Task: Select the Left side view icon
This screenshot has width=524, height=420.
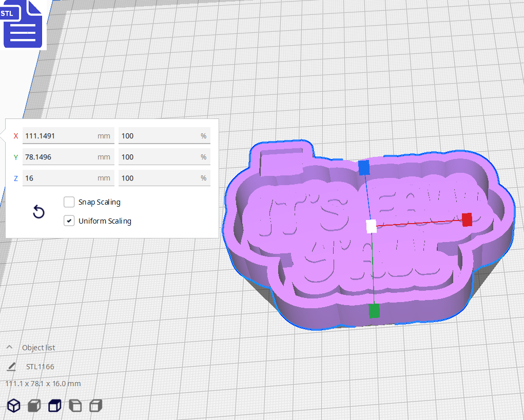Action: coord(74,405)
